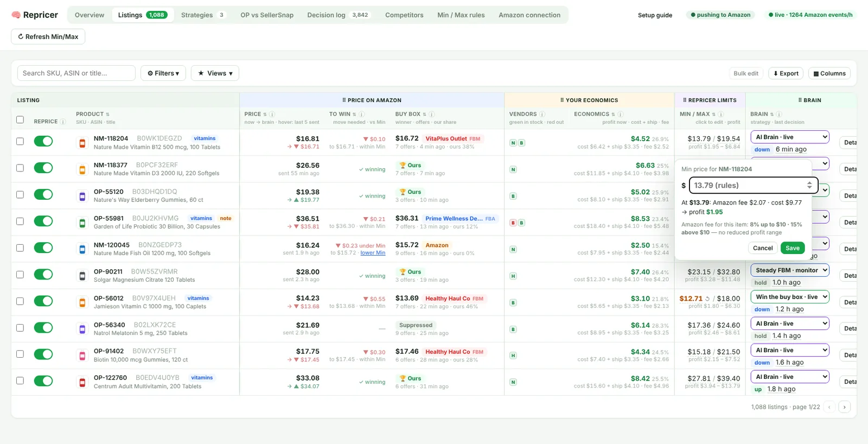Click the TO WIN sort arrows
The width and height of the screenshot is (868, 444).
click(354, 115)
